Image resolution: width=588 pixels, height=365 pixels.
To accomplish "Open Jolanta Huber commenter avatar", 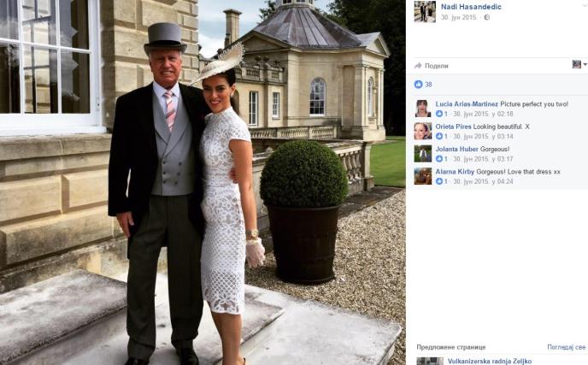I will pos(422,154).
